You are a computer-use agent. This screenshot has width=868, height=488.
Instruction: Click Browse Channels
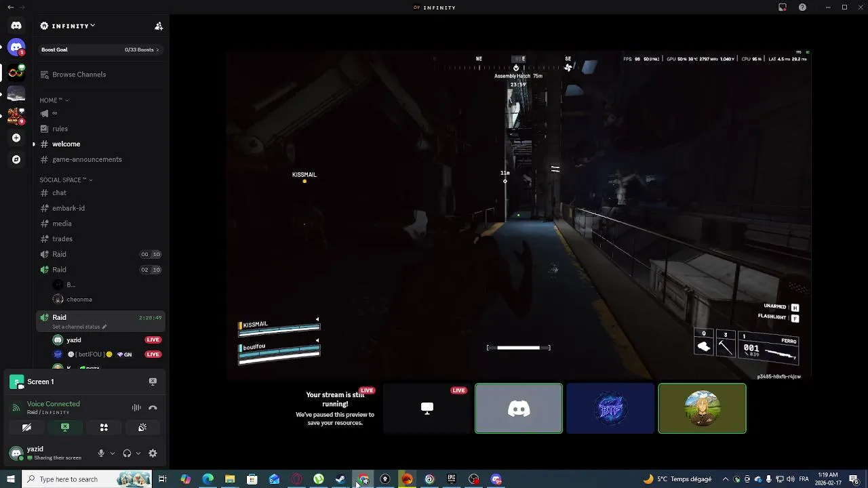point(102,75)
